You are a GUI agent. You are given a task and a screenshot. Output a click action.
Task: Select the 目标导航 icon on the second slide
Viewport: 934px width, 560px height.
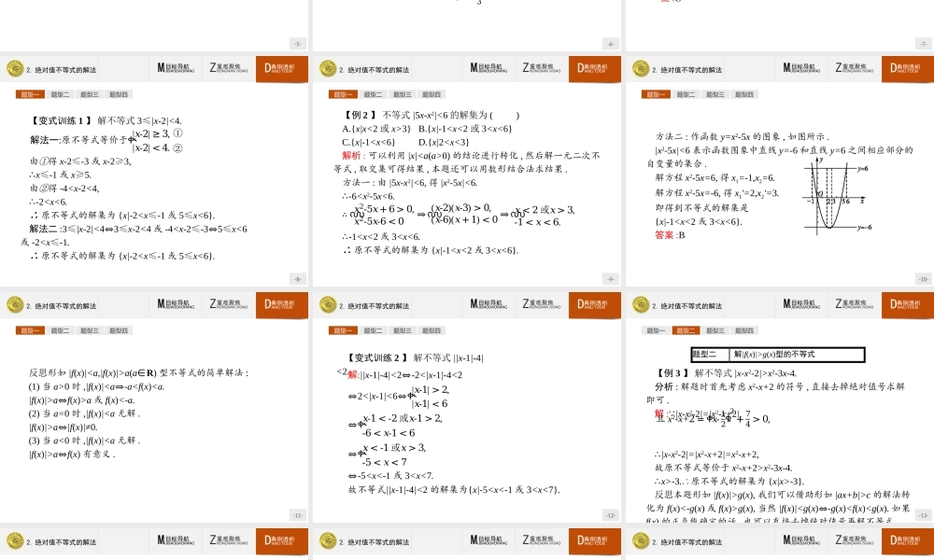[x=488, y=68]
